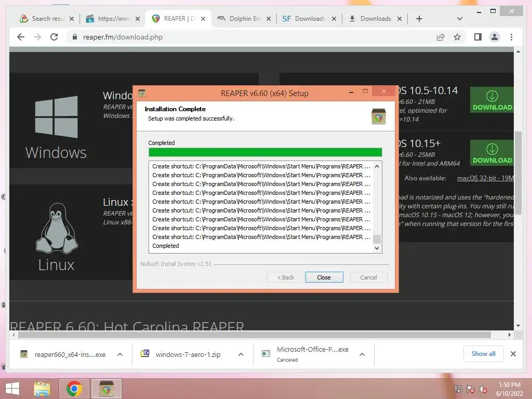The width and height of the screenshot is (532, 399).
Task: Open the macOS 32-bit download link
Action: 485,178
